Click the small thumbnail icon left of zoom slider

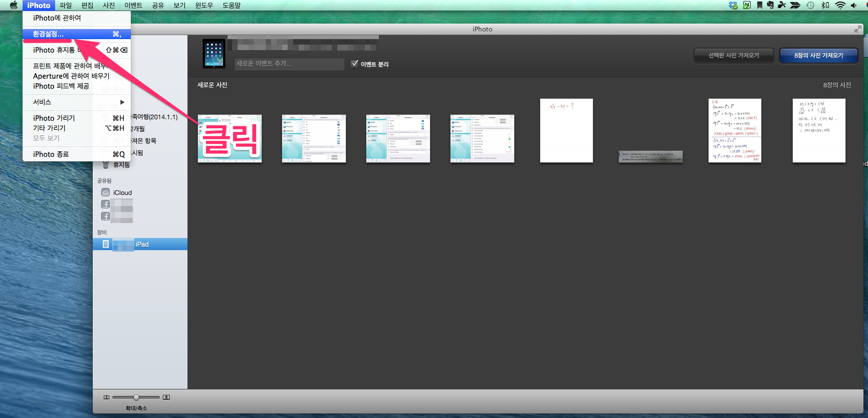tap(106, 397)
